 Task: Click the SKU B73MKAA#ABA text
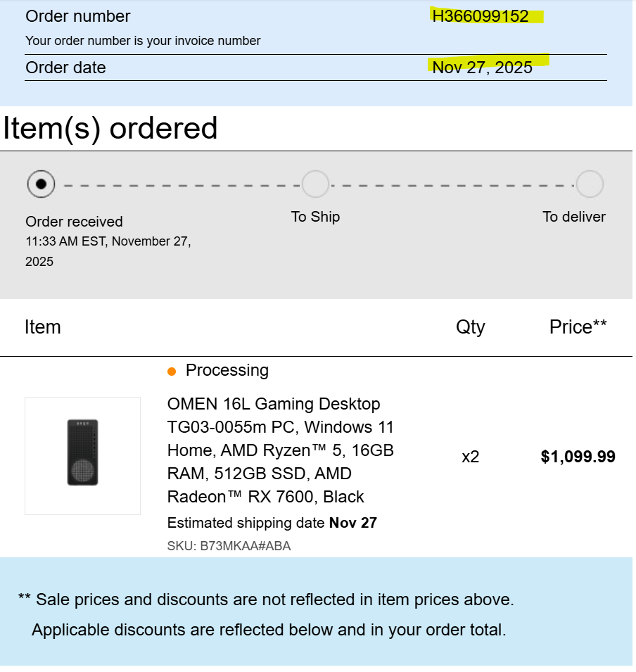pos(229,546)
